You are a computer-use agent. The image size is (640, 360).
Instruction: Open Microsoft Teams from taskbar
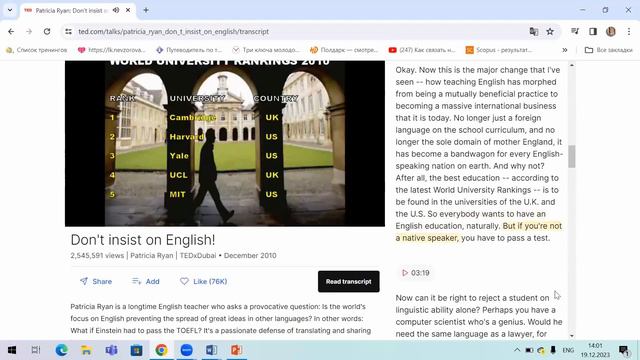[x=111, y=350]
